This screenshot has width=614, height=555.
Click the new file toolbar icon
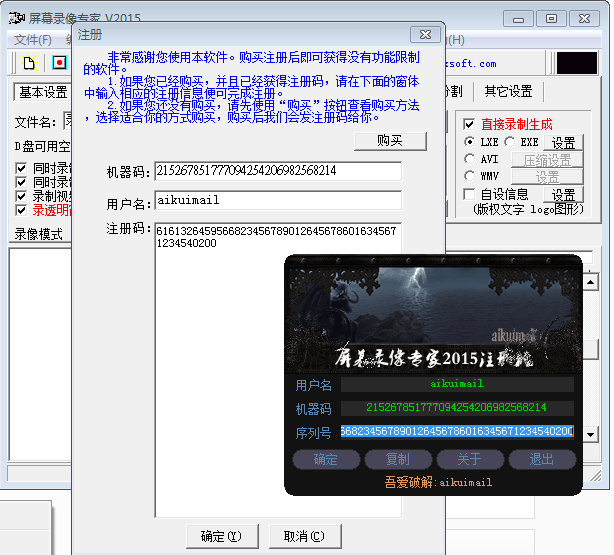click(x=30, y=63)
